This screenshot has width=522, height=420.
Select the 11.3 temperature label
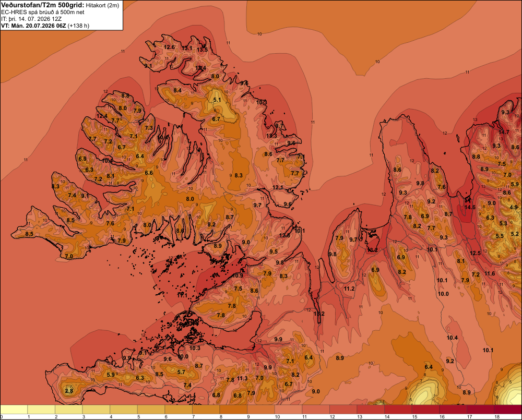click(242, 378)
